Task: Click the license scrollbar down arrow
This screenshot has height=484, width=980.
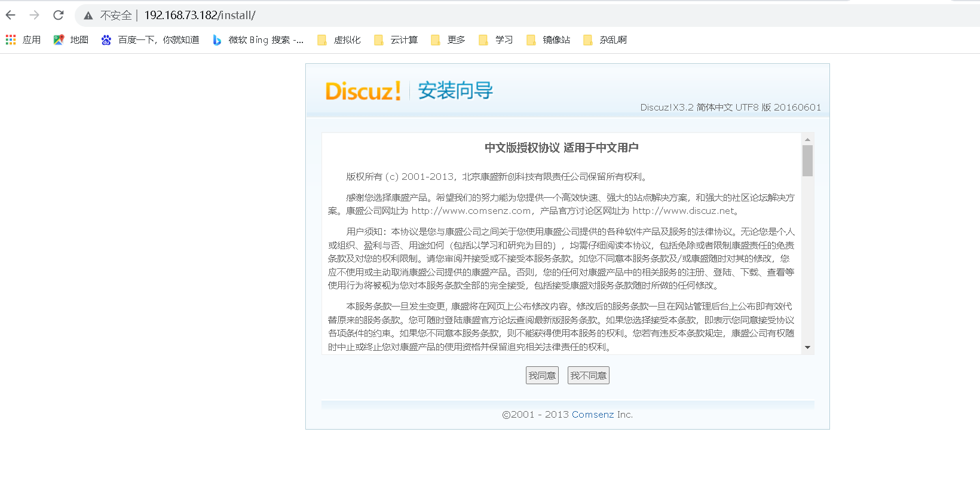Action: point(808,347)
